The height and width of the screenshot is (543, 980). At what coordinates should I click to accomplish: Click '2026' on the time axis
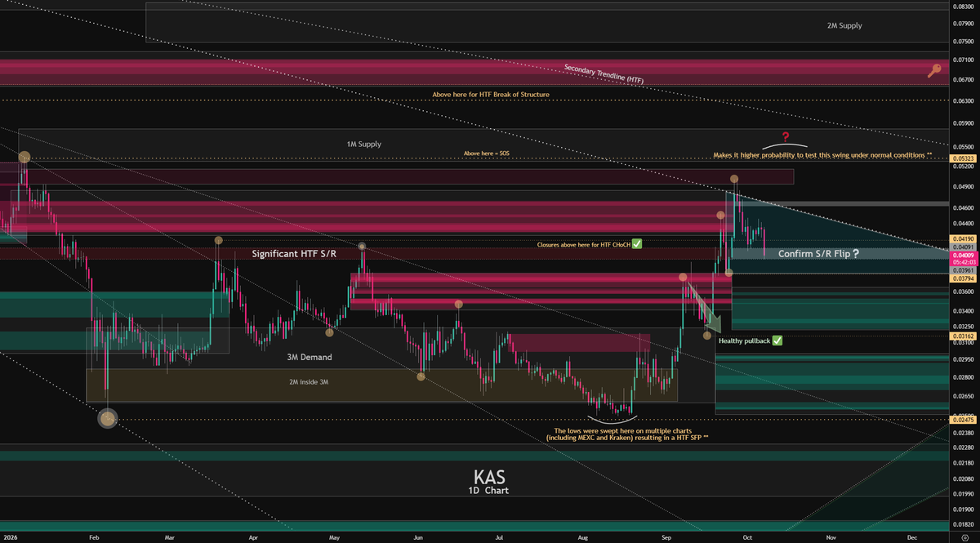pos(11,538)
